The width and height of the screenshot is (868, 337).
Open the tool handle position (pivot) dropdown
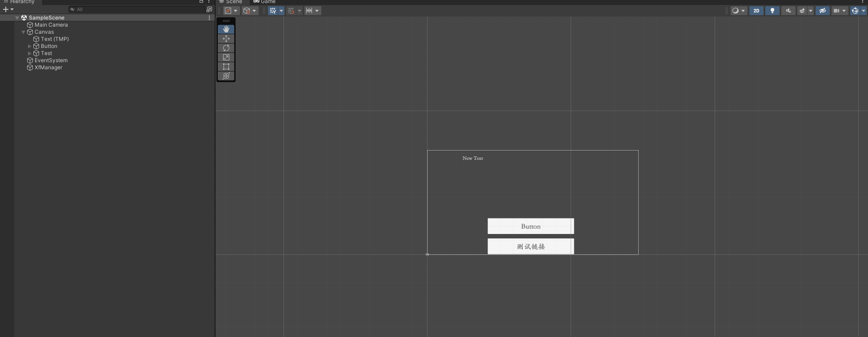231,11
